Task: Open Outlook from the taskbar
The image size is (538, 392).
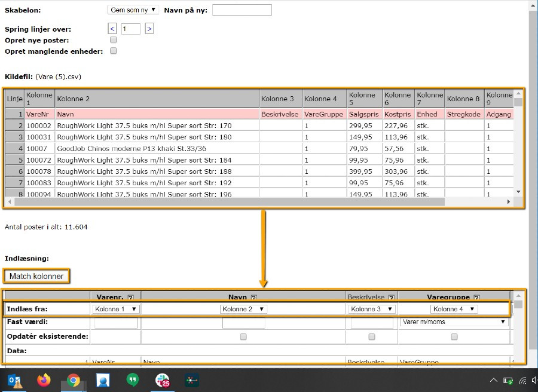Action: tap(14, 380)
